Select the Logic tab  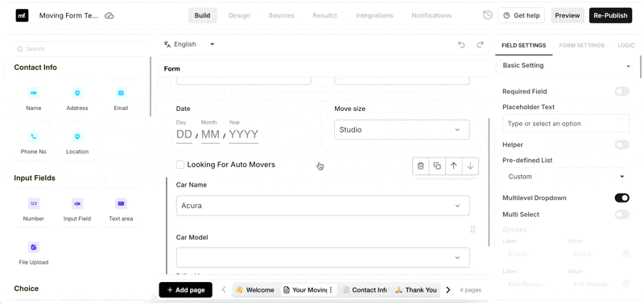626,46
